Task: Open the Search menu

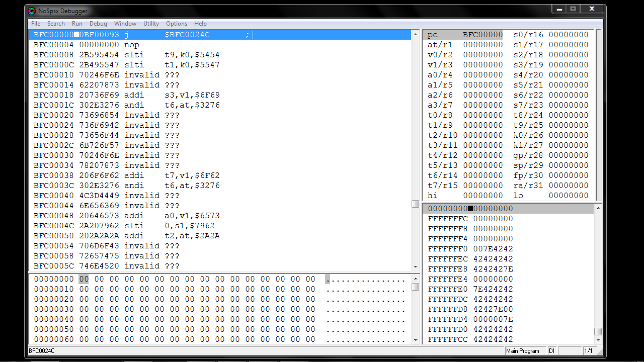Action: (56, 24)
